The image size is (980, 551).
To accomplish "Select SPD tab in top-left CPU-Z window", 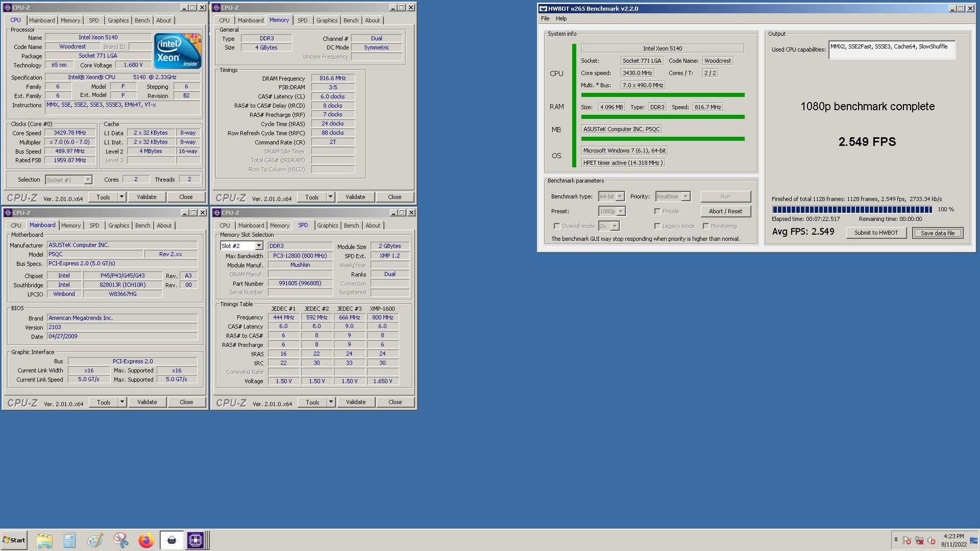I will point(94,20).
